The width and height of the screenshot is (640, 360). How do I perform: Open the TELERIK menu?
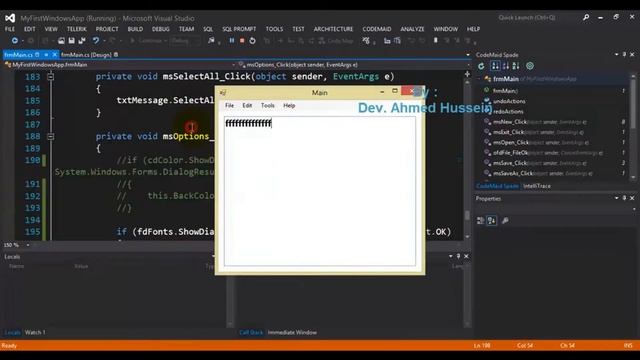77,29
